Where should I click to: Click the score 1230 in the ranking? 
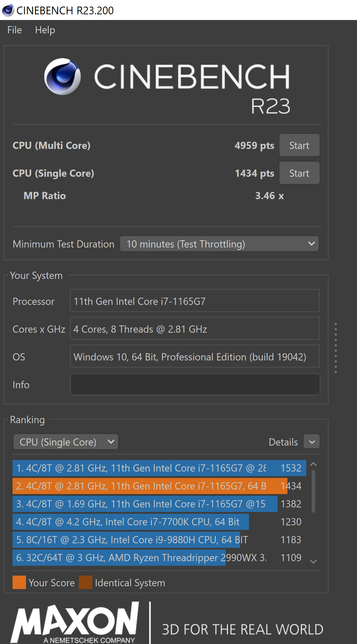pos(291,522)
